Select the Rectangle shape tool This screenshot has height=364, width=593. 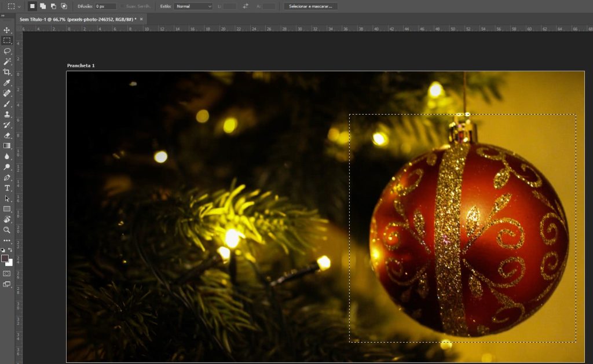7,209
